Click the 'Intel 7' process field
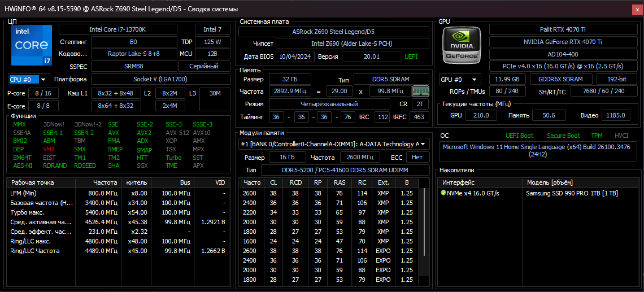 pyautogui.click(x=212, y=29)
